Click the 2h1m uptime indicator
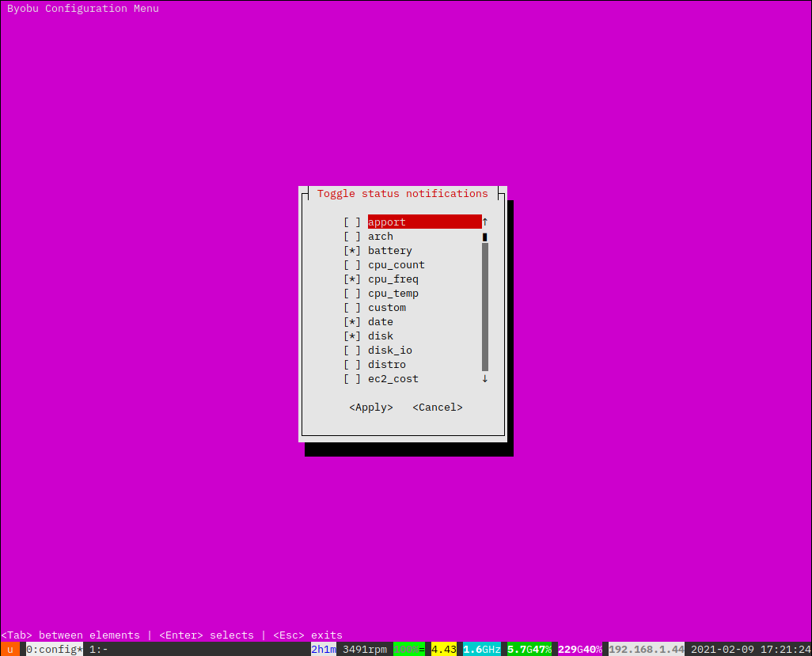The image size is (812, 656). click(x=324, y=649)
